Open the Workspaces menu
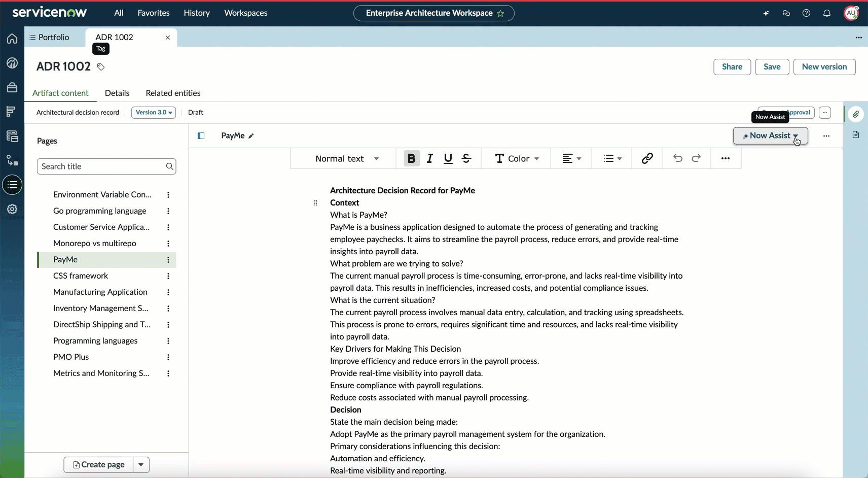 246,13
